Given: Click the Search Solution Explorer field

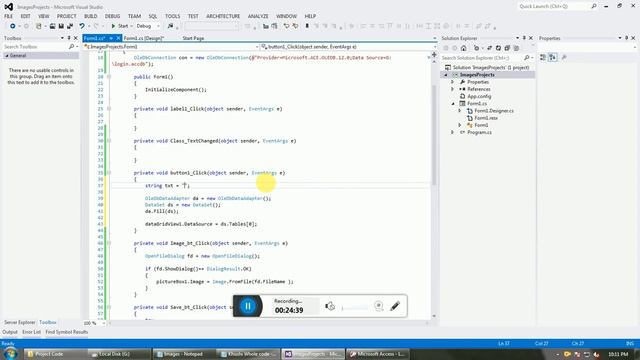Looking at the screenshot, I should (482, 58).
